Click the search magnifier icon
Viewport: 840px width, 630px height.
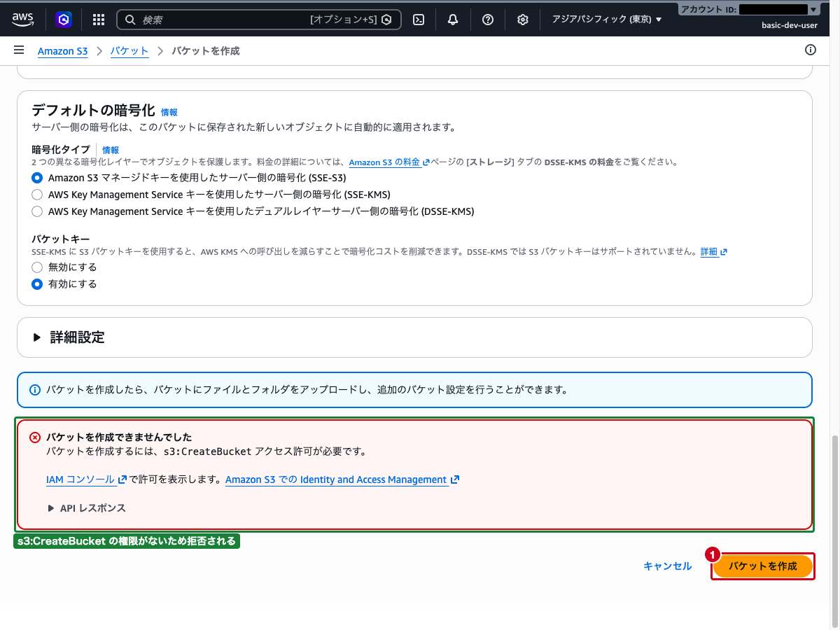point(130,20)
